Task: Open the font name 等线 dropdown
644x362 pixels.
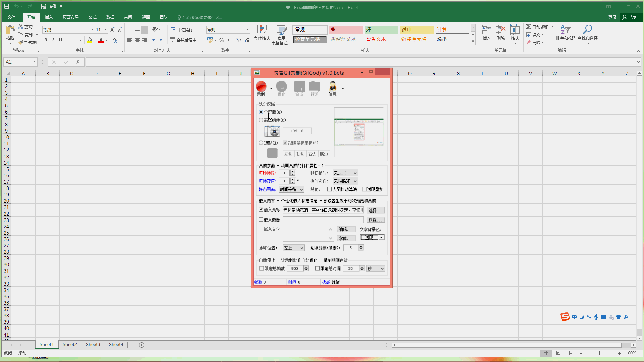Action: pyautogui.click(x=92, y=30)
